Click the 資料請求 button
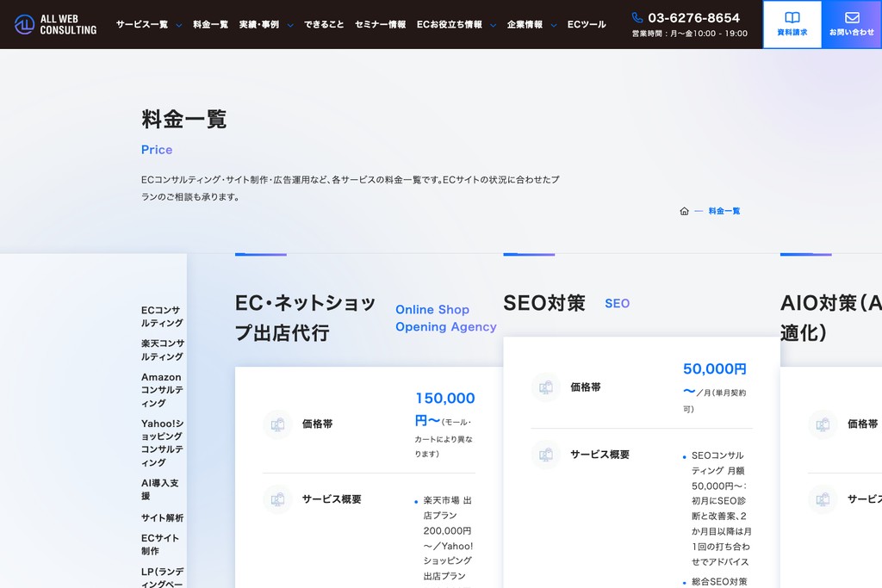 [792, 24]
